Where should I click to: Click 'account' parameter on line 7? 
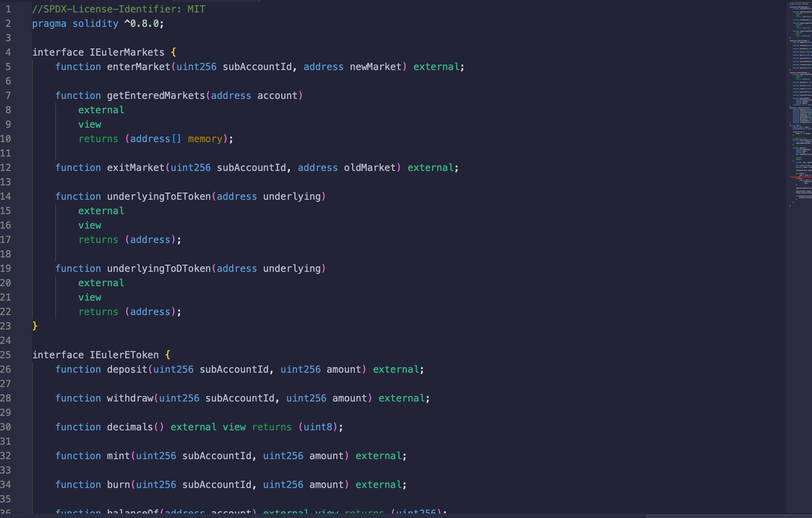point(278,95)
